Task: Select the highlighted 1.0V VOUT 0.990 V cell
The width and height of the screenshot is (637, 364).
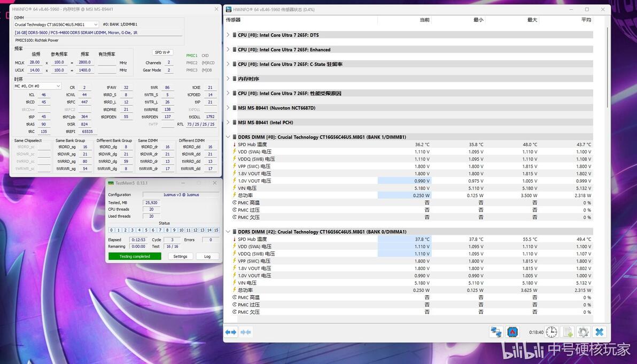Action: (404, 181)
